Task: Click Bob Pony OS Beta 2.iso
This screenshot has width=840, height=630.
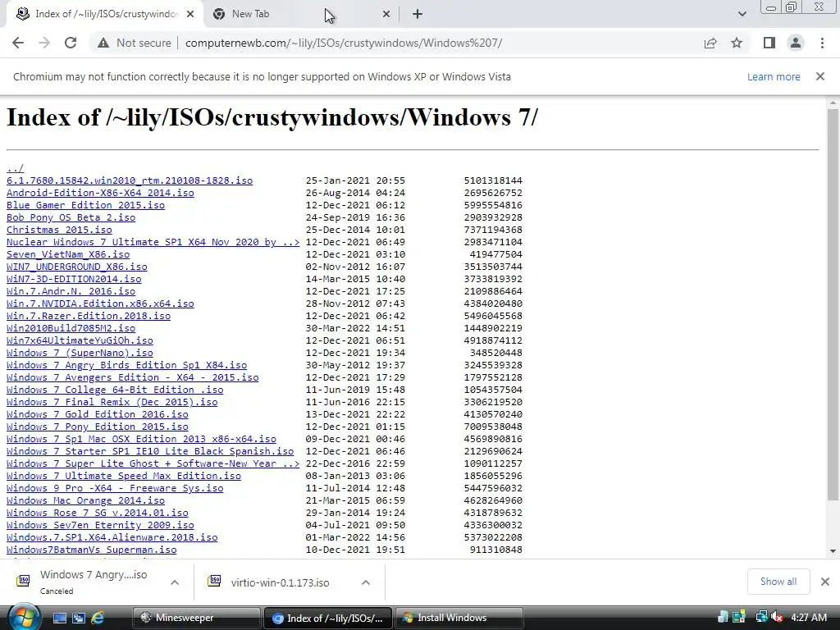Action: [71, 217]
